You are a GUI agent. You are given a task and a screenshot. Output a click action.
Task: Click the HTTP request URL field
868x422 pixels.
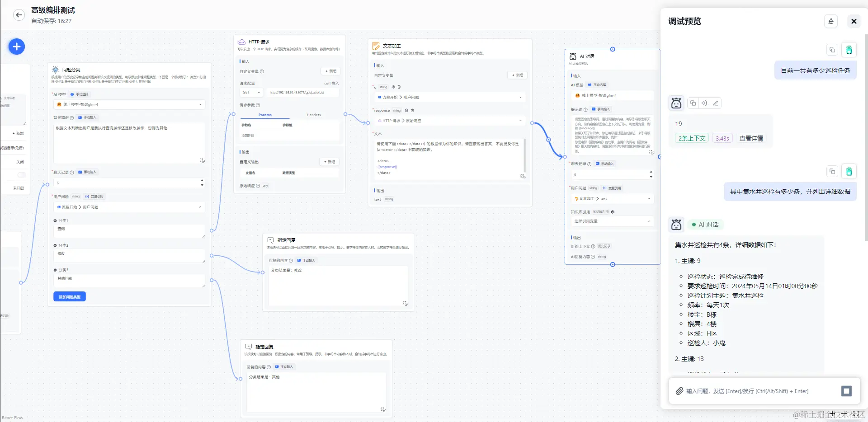point(302,92)
